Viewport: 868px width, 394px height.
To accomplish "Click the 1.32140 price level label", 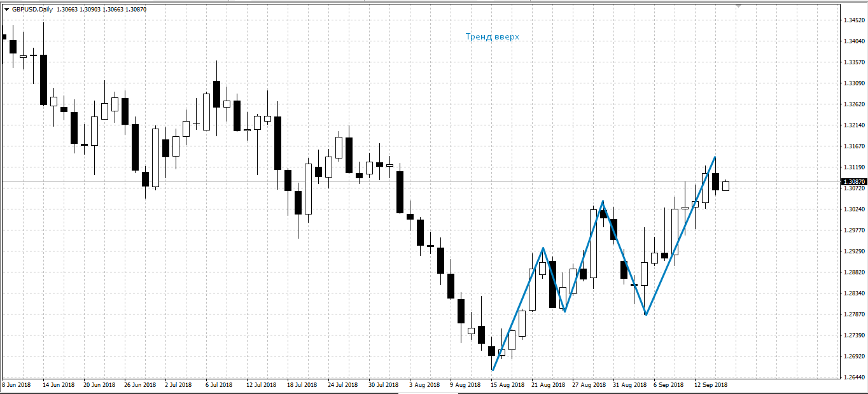I will tap(854, 125).
